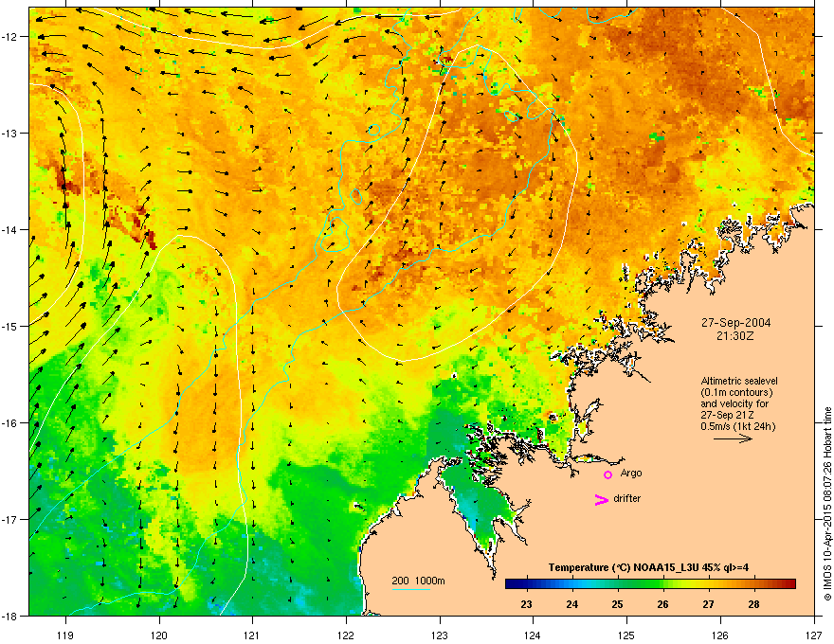
Task: Click the '(0.1m contours)' caption line
Action: coord(736,393)
